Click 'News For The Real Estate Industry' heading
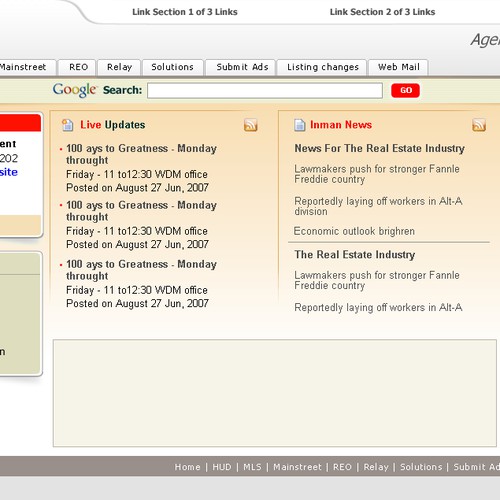This screenshot has width=500, height=500. pos(379,148)
